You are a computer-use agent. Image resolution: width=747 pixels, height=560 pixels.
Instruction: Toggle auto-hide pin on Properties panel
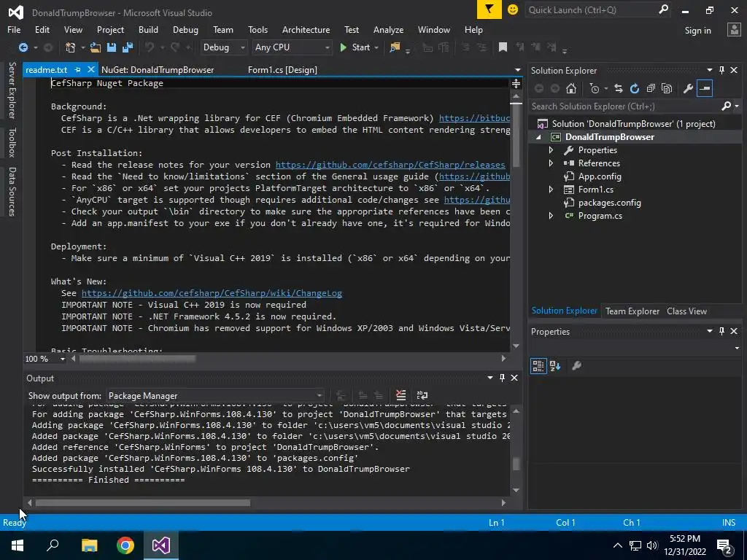click(x=721, y=331)
